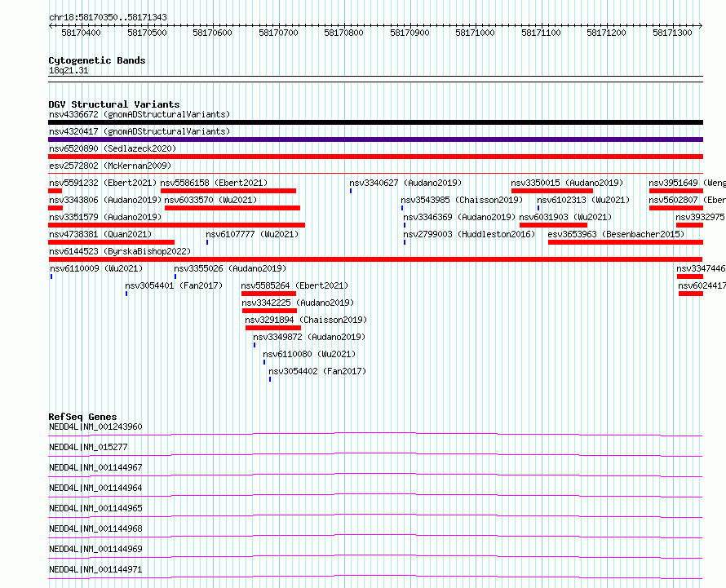Click nsv3340627 Audano2019 label

[x=405, y=183]
